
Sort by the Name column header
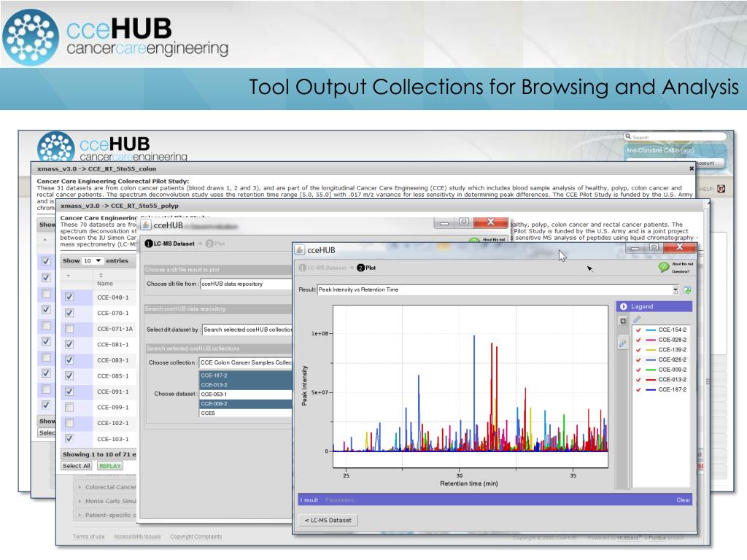click(105, 279)
